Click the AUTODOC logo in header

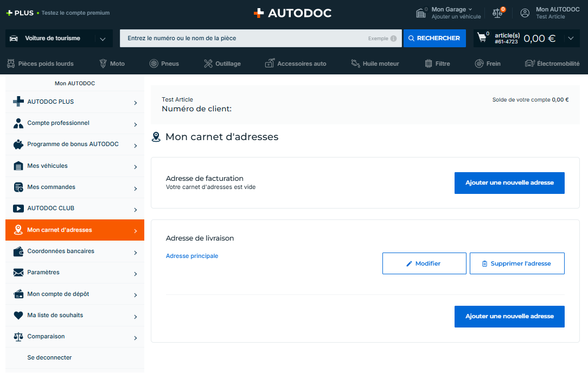click(x=293, y=13)
